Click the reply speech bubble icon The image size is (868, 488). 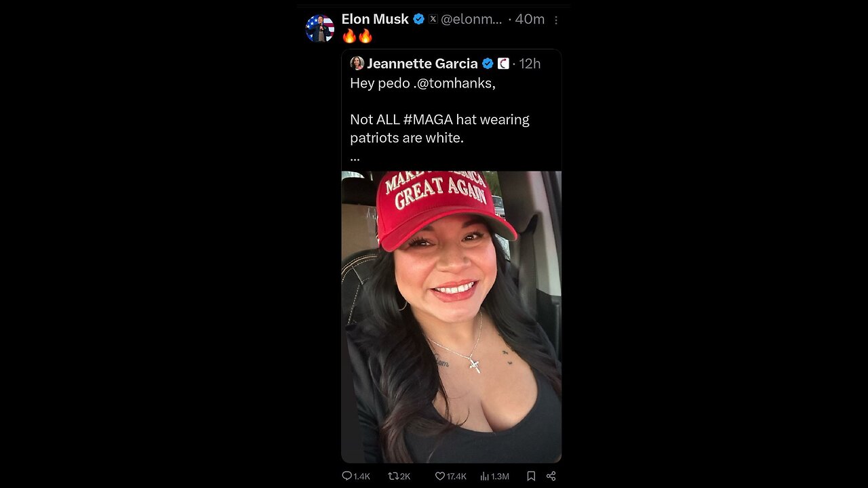(x=347, y=476)
